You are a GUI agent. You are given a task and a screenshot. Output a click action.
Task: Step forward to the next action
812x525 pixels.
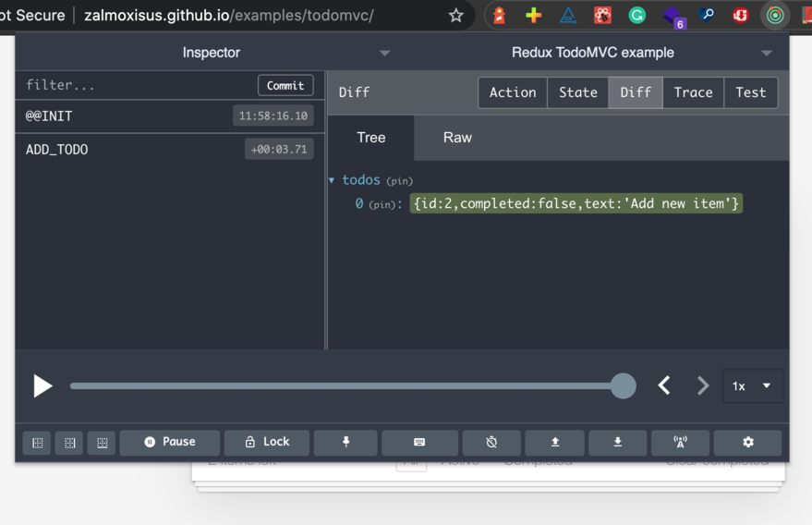point(702,385)
